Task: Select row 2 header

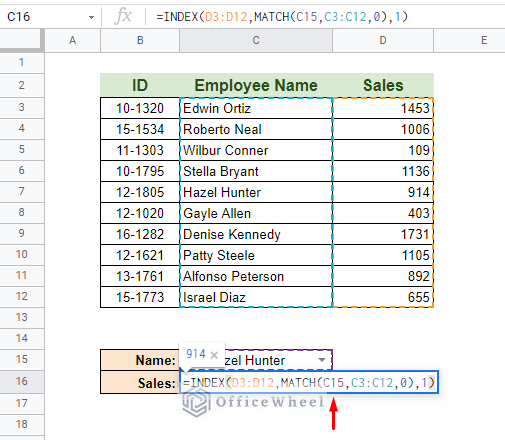Action: [22, 85]
